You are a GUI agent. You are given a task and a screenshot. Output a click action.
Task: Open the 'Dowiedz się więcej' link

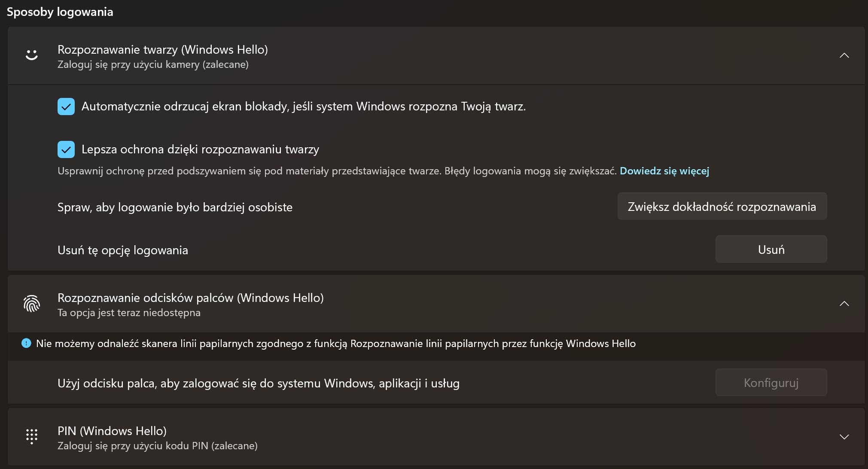click(x=664, y=171)
